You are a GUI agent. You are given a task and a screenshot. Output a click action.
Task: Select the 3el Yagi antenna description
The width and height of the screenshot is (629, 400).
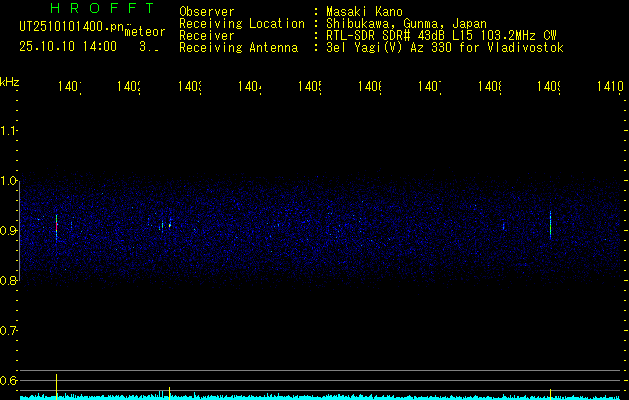445,47
